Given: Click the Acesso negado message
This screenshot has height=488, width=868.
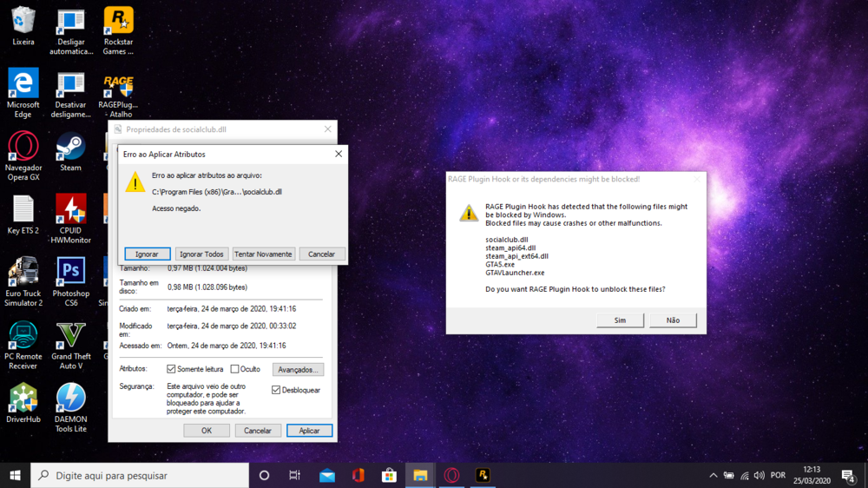Looking at the screenshot, I should click(176, 208).
